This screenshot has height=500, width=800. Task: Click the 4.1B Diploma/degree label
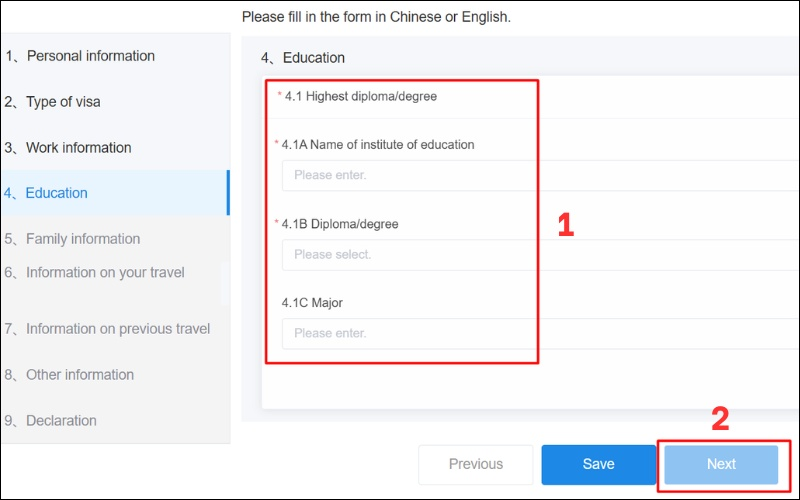click(x=340, y=224)
